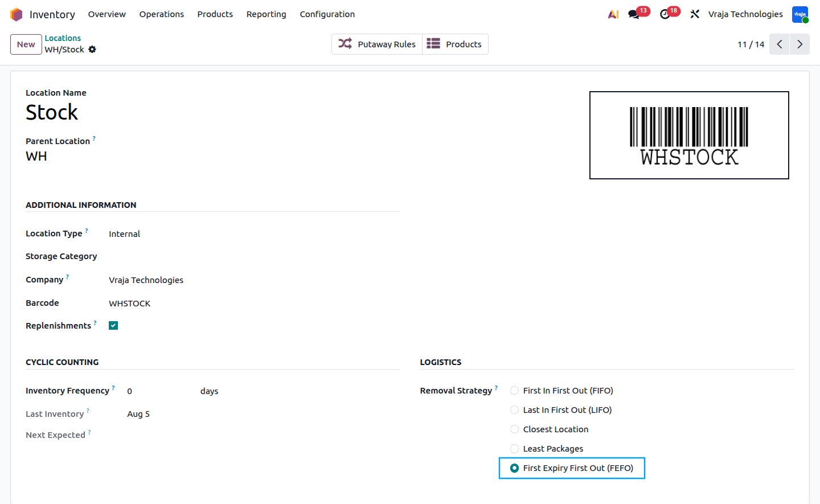
Task: Show help tooltip for Inventory Frequency
Action: (x=113, y=388)
